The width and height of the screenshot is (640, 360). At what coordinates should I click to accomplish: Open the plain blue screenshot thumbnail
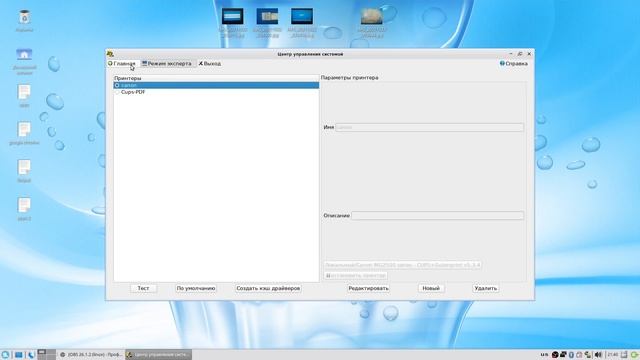click(302, 17)
